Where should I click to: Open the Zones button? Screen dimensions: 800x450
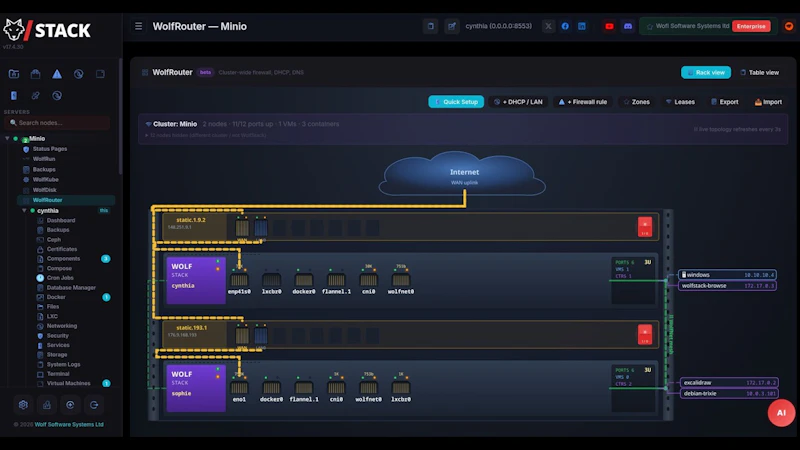637,102
